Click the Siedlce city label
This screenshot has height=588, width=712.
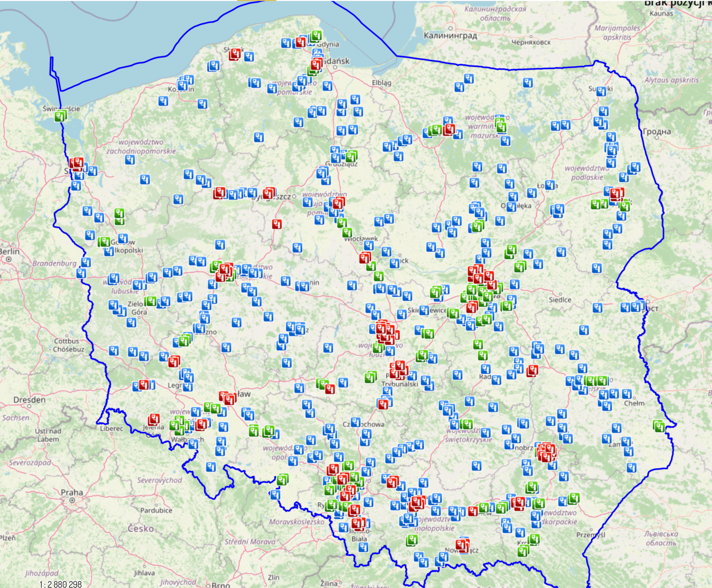560,300
